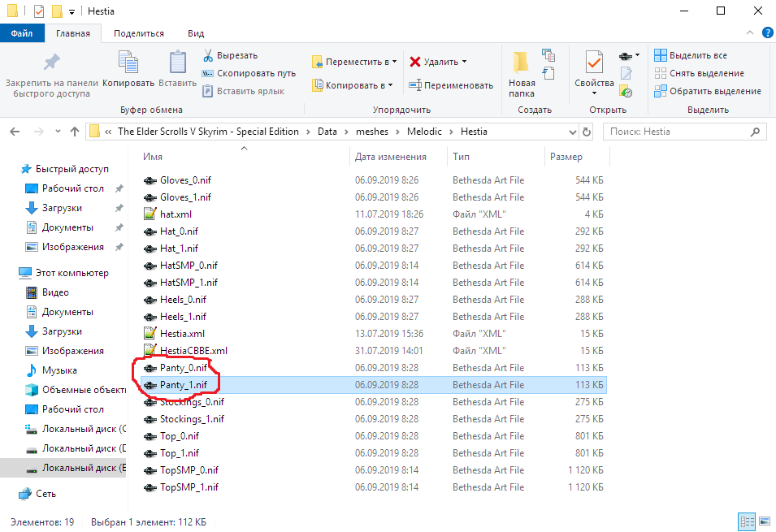Click the Cut (Вырезать) scissors icon
Screen dimensions: 776x532
[x=208, y=55]
